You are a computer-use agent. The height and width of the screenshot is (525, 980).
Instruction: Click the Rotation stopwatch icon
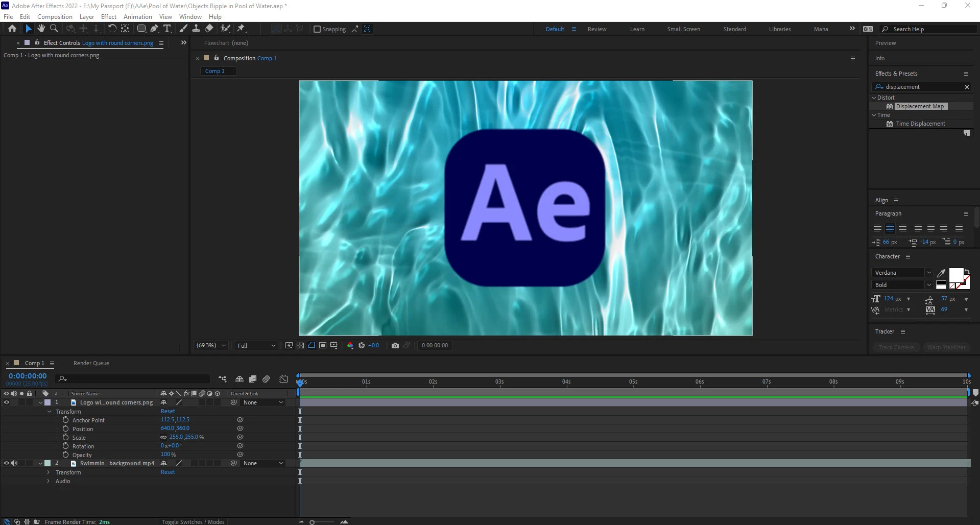click(x=65, y=446)
